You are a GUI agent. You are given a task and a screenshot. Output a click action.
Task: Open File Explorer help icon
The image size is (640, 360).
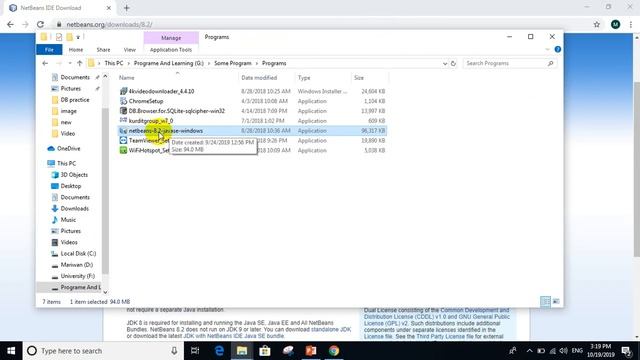[558, 49]
